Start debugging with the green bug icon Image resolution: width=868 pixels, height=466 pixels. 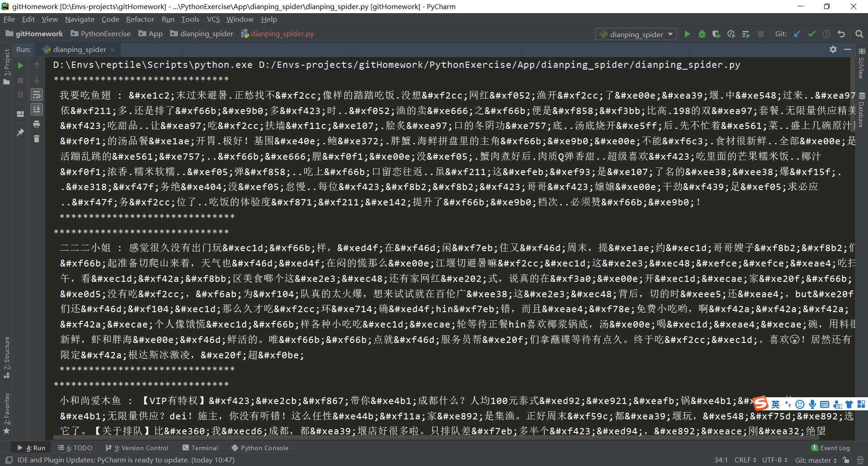point(702,34)
